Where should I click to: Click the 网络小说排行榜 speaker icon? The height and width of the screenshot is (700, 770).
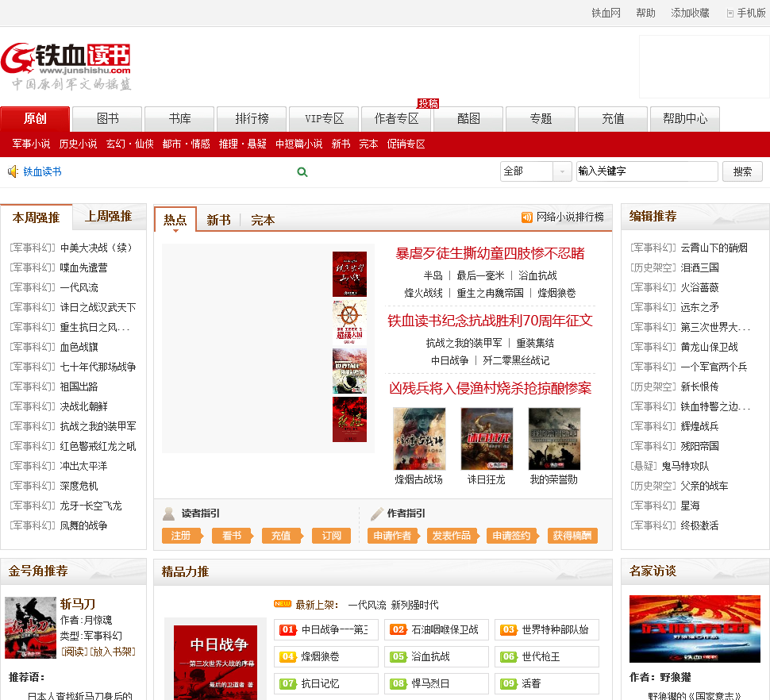(x=527, y=217)
